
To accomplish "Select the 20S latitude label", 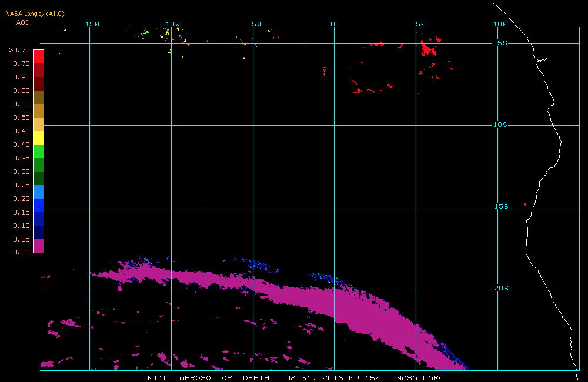I will click(x=500, y=288).
